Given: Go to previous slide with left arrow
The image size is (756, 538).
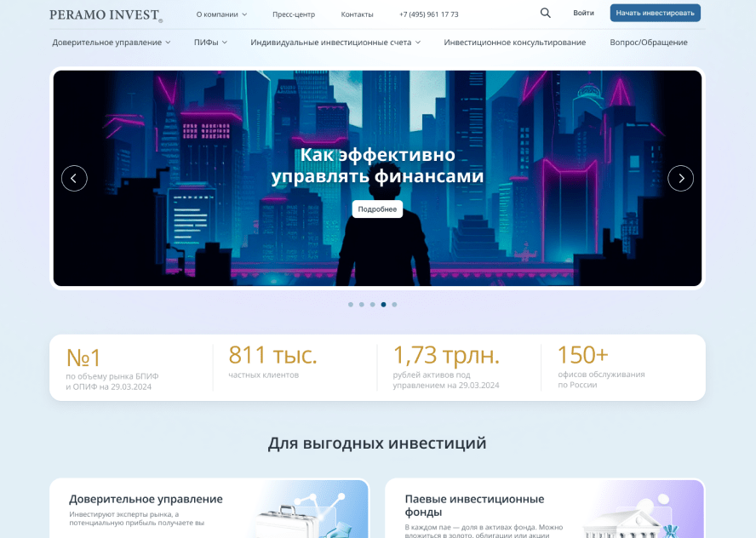Looking at the screenshot, I should pos(74,178).
